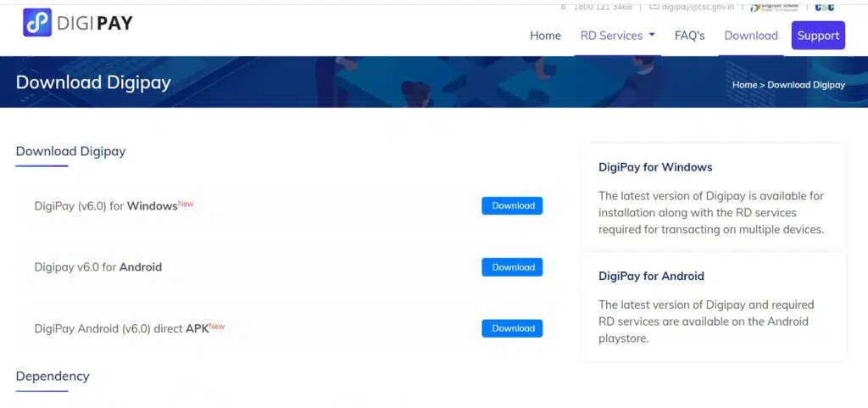Download DigiPay (v6.0) for Windows
This screenshot has width=868, height=408.
pyautogui.click(x=512, y=205)
